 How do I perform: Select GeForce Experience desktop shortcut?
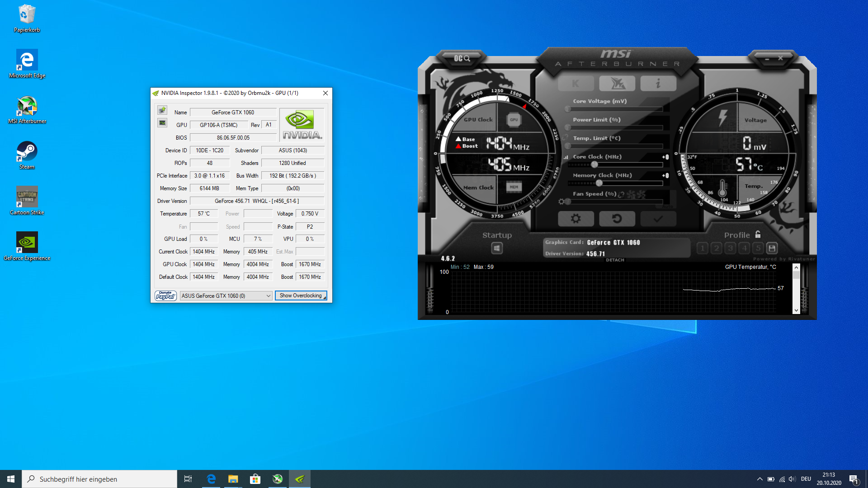pyautogui.click(x=27, y=247)
